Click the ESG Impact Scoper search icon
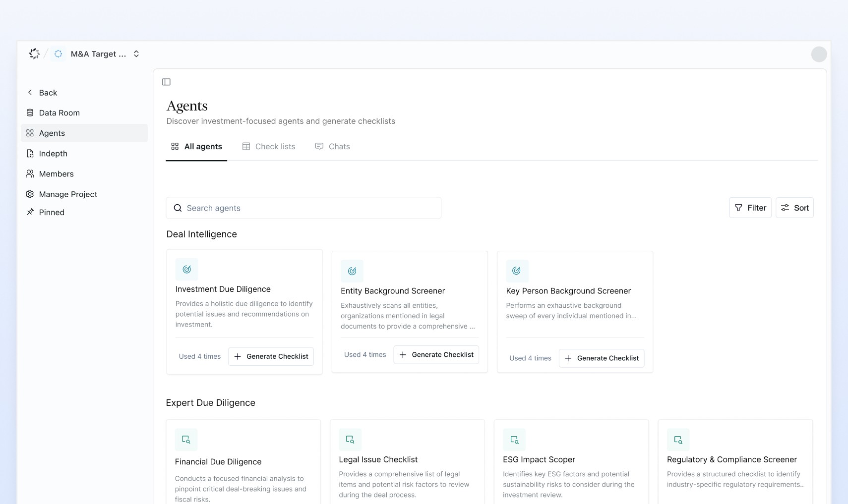Screen dimensions: 848x504 (x=514, y=440)
